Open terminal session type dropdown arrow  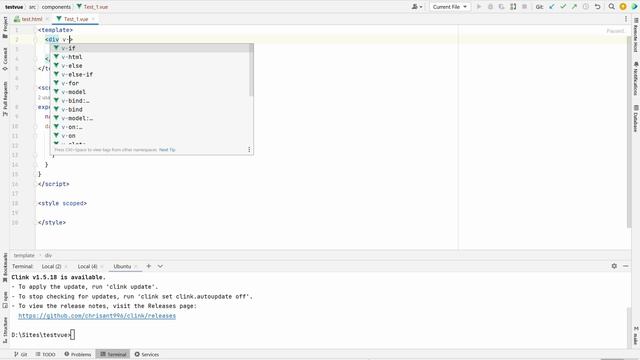pyautogui.click(x=160, y=266)
